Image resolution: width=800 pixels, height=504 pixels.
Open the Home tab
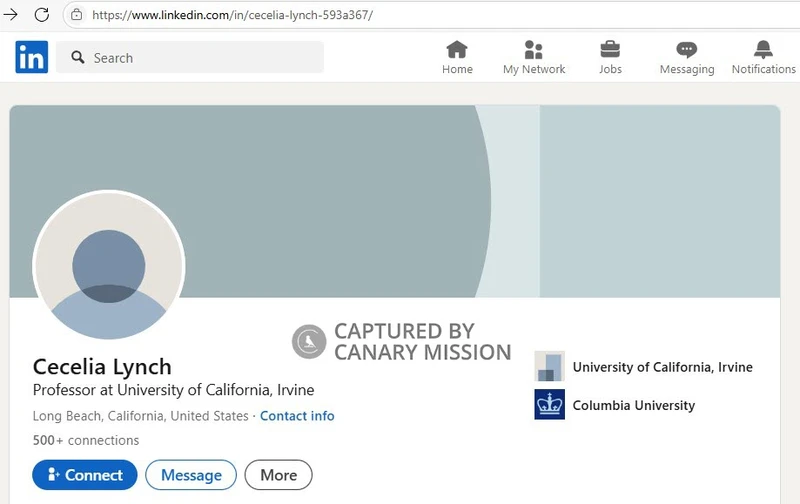pyautogui.click(x=457, y=58)
